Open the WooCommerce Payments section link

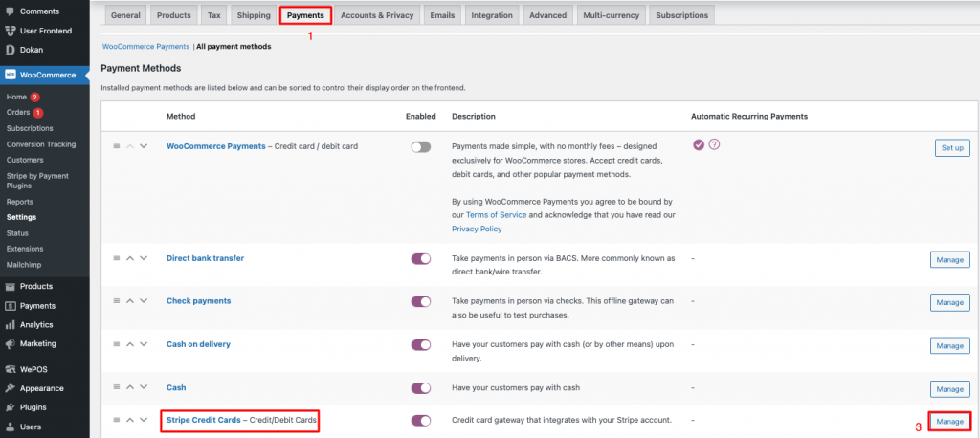[145, 47]
